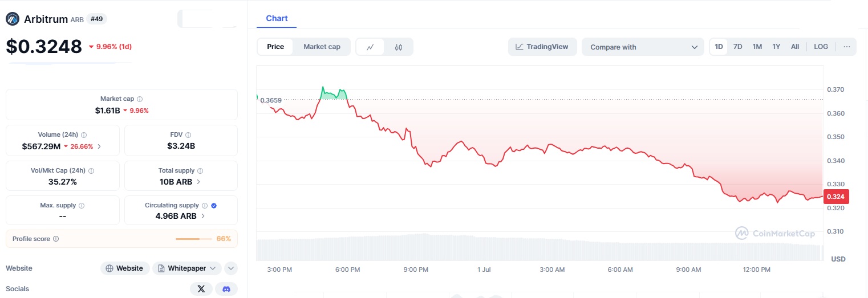The width and height of the screenshot is (868, 298).
Task: Click the Profile score info icon
Action: 56,239
